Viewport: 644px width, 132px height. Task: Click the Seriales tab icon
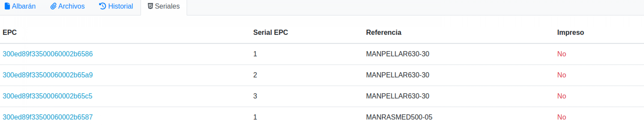tap(150, 6)
